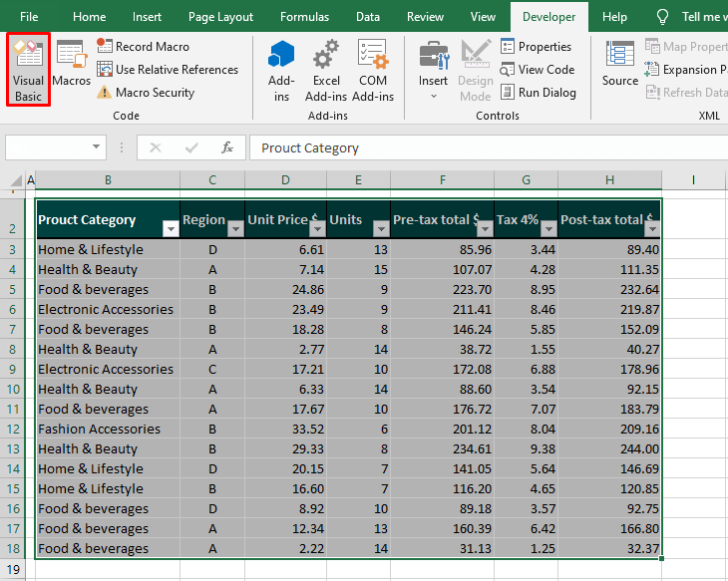The image size is (728, 581).
Task: Open Insert Function (fx)
Action: pos(227,147)
